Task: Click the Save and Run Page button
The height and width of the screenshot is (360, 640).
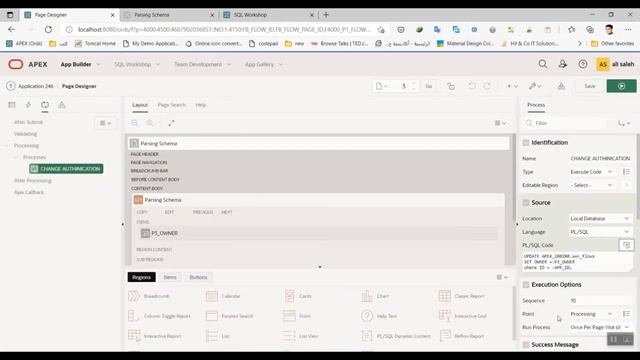Action: (x=621, y=86)
